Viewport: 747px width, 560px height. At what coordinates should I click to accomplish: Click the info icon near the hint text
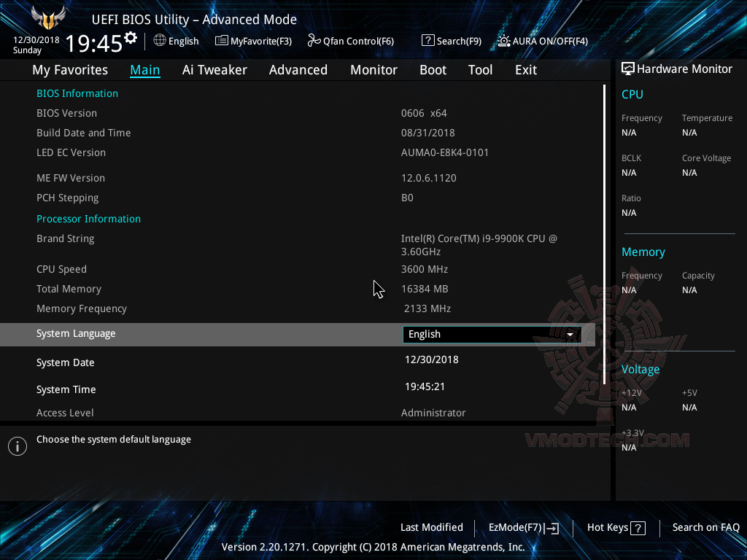[x=17, y=446]
